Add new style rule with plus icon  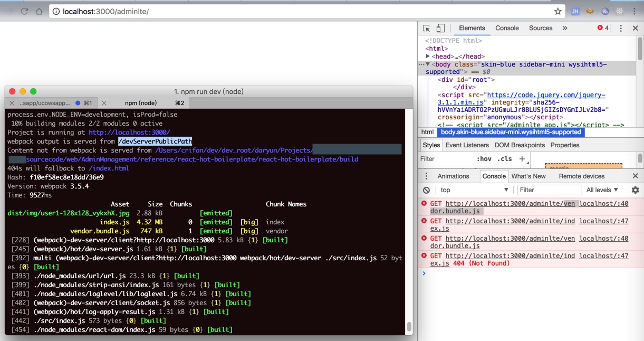522,159
